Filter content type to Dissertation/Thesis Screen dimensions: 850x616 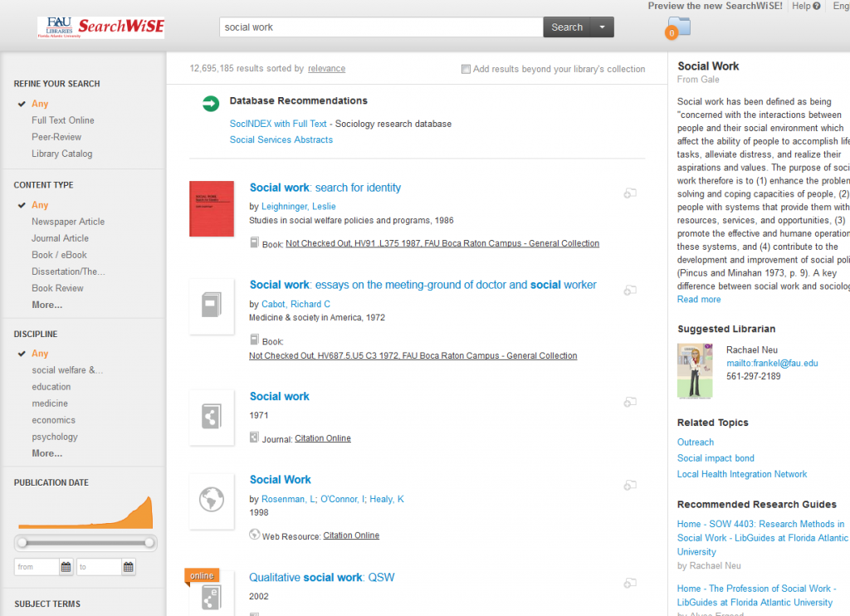[68, 271]
